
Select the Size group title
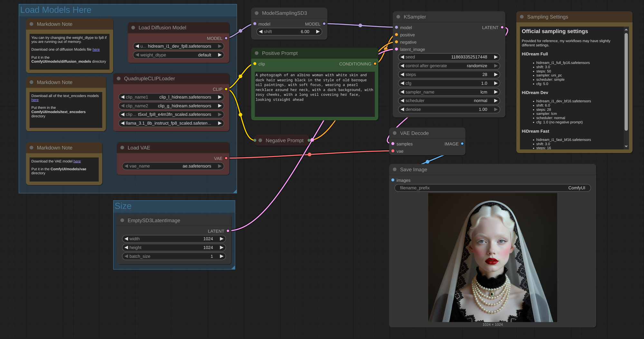pos(123,206)
